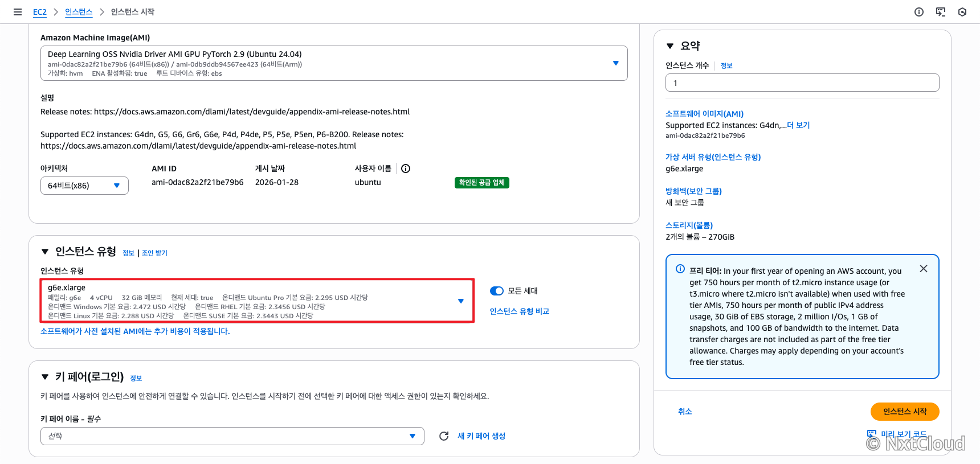Viewport: 980px width, 464px height.
Task: Go to EC2 breadcrumb
Action: point(40,12)
